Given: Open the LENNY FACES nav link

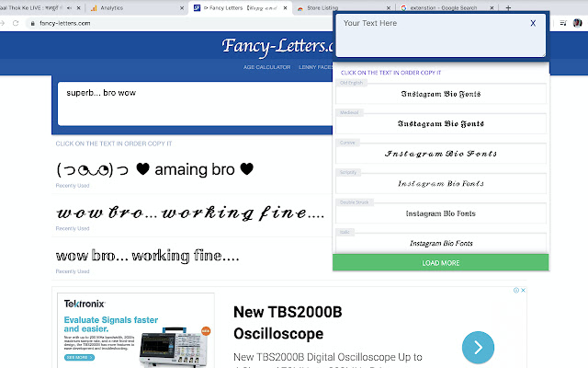Looking at the screenshot, I should [315, 67].
